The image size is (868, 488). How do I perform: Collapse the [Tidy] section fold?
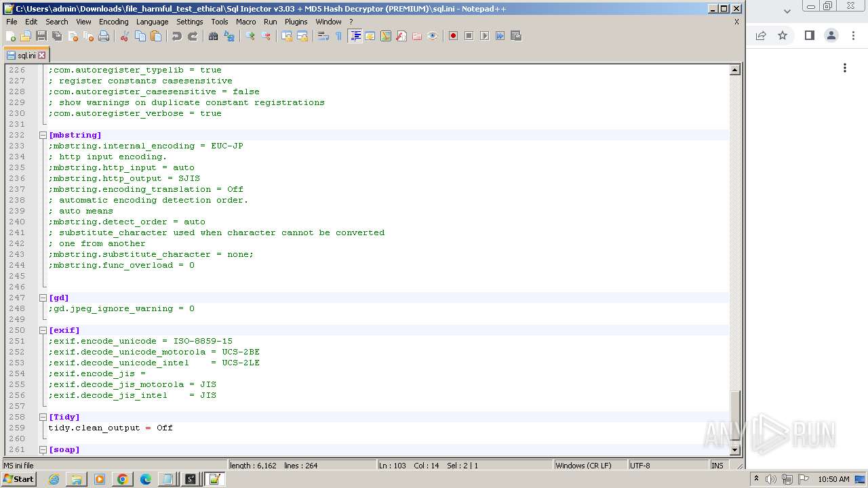pyautogui.click(x=43, y=417)
